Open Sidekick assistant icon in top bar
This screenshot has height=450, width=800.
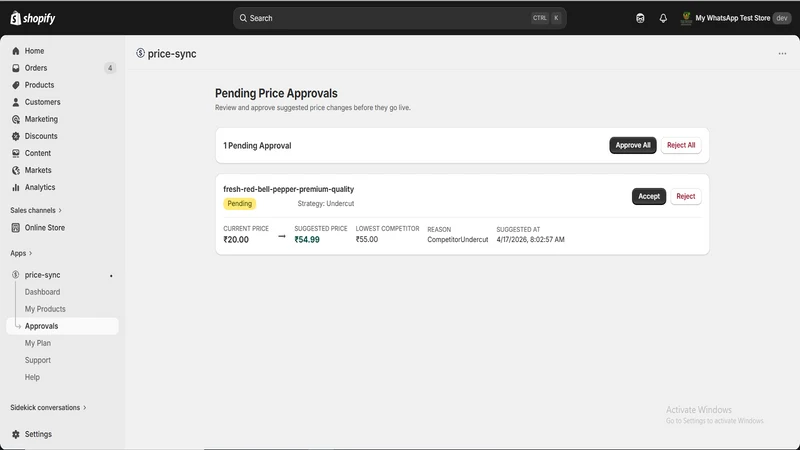coord(640,18)
